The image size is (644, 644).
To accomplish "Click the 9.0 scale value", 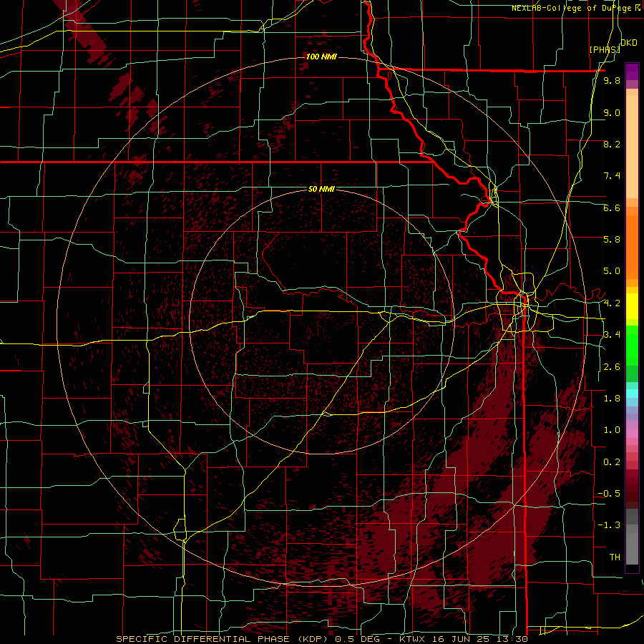I will point(612,112).
